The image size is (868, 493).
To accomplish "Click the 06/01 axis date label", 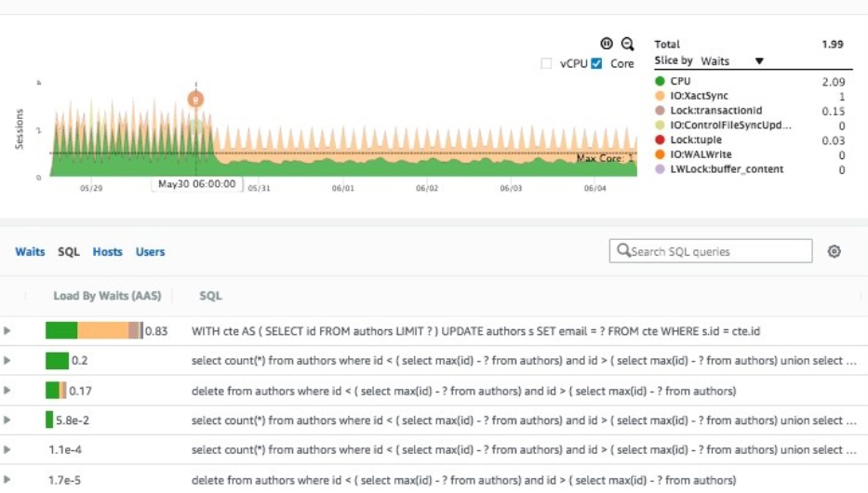I will click(343, 188).
